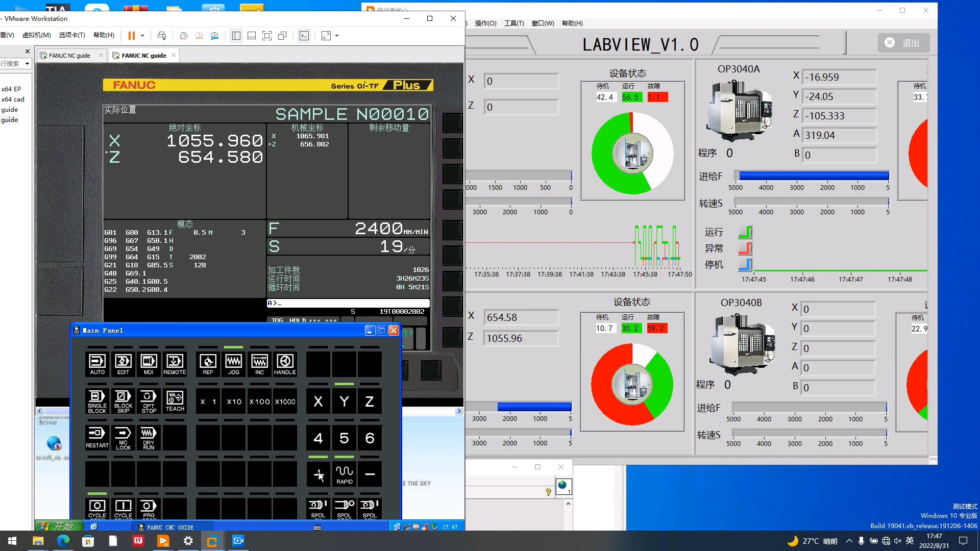Select X100 increment multiplier
The image size is (980, 551).
(259, 401)
